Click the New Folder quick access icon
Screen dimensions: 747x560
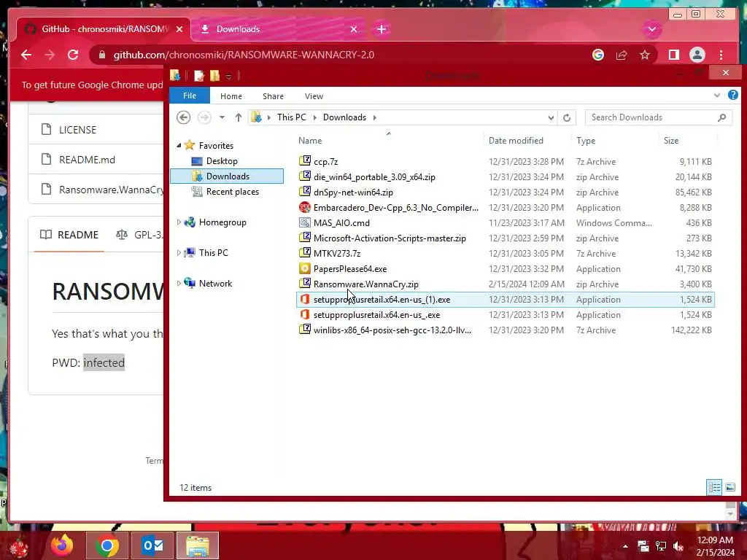(215, 76)
